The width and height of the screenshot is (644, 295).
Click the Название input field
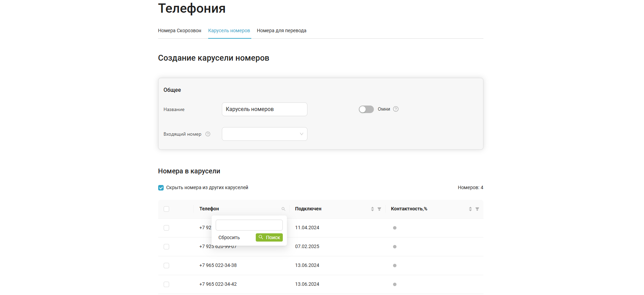pyautogui.click(x=264, y=109)
